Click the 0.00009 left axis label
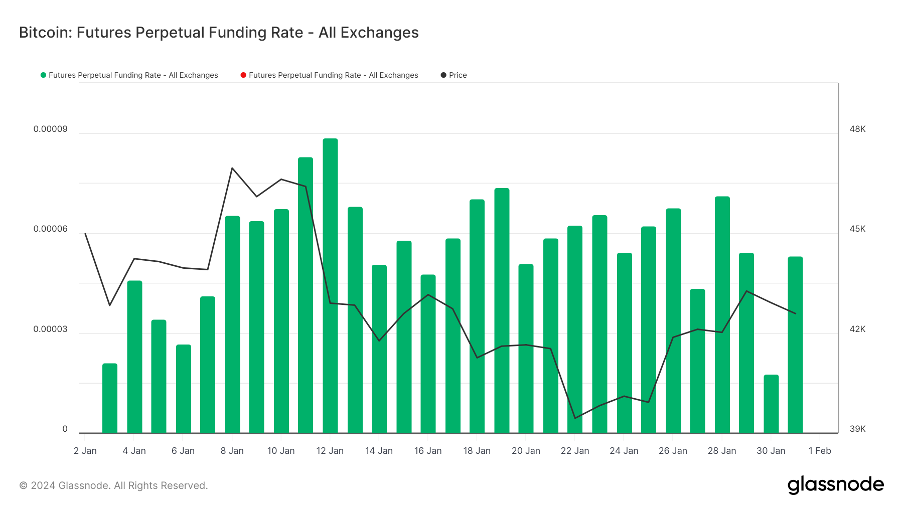 tap(50, 129)
